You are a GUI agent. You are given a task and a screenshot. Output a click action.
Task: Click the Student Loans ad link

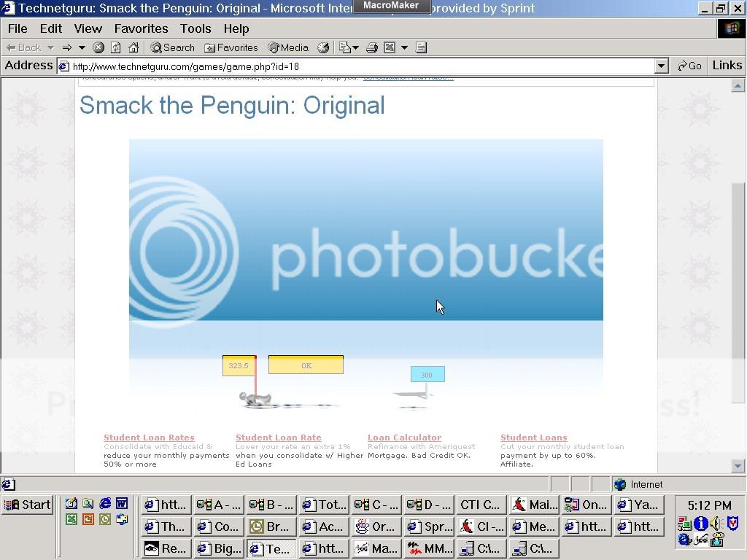[533, 437]
